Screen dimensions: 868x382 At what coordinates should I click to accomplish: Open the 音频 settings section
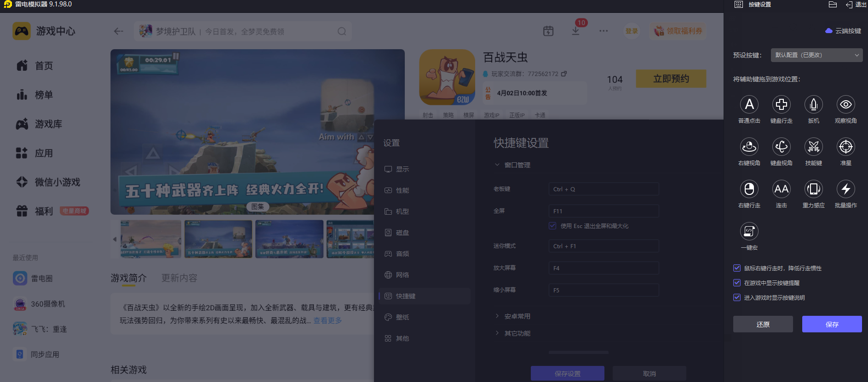pyautogui.click(x=425, y=254)
